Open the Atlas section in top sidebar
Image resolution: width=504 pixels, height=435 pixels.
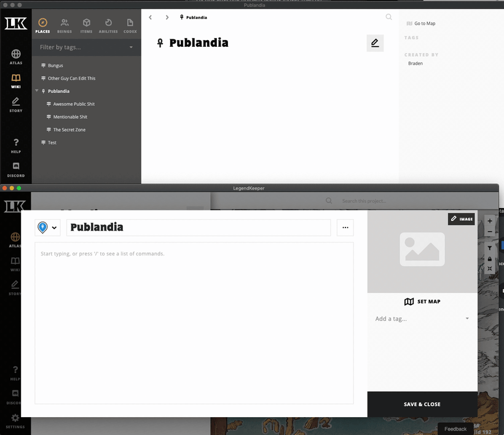click(x=16, y=57)
